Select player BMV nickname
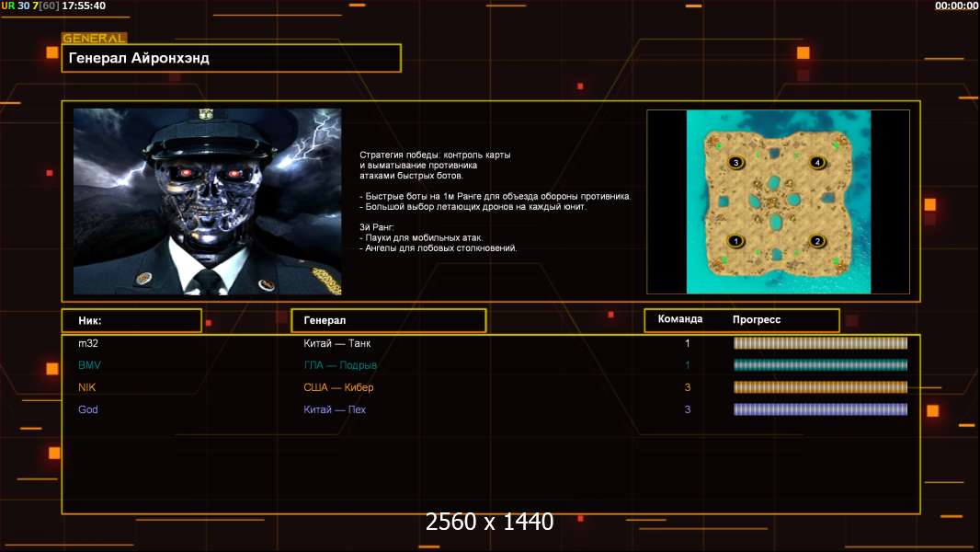980x552 pixels. [x=89, y=365]
